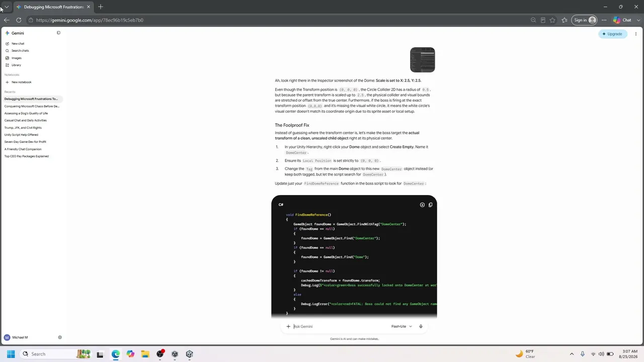Screen dimensions: 644x362
Task: Go back with browser back arrow
Action: tap(6, 20)
